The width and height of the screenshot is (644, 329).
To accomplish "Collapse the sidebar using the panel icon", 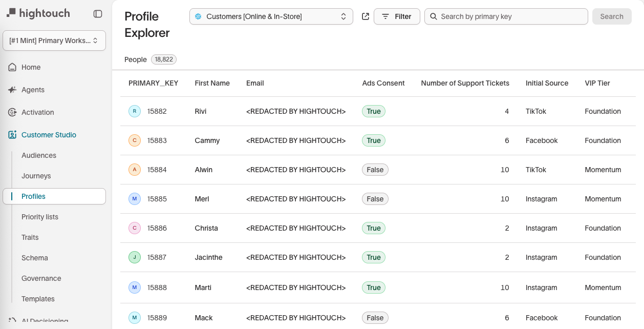I will 98,14.
